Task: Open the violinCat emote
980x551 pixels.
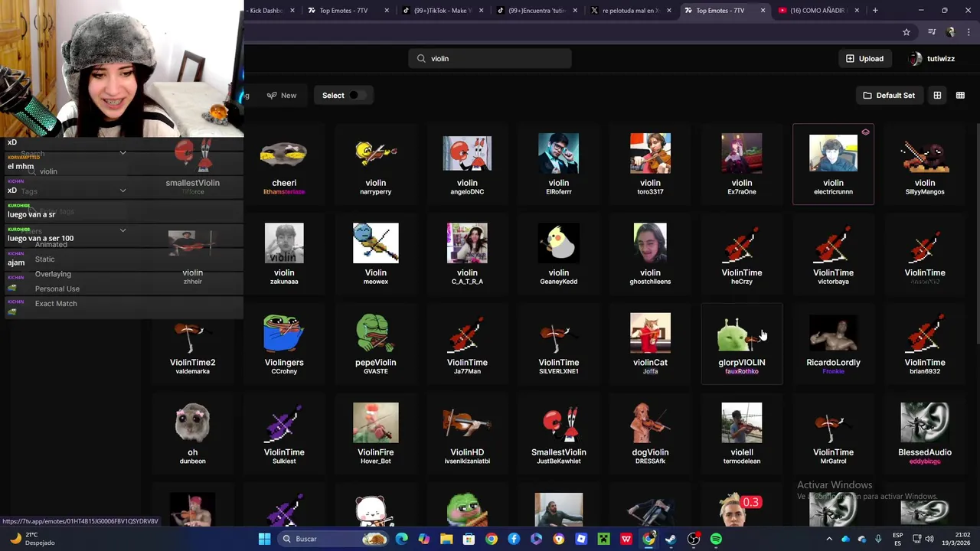Action: pos(650,344)
